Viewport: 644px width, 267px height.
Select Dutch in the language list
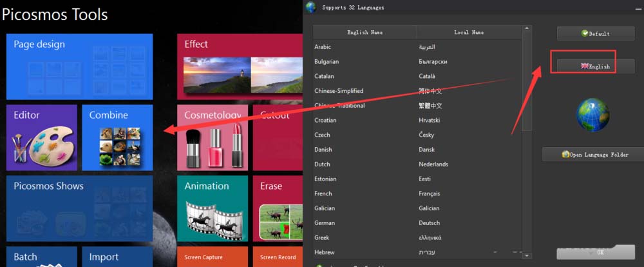tap(417, 164)
